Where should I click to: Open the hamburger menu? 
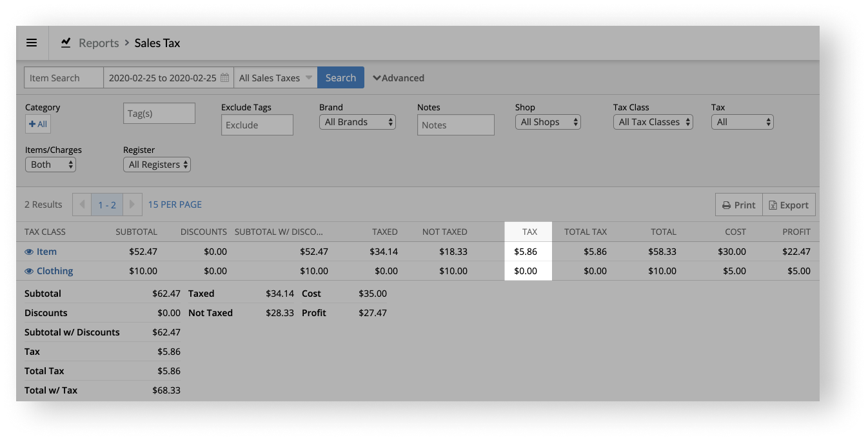[x=32, y=43]
